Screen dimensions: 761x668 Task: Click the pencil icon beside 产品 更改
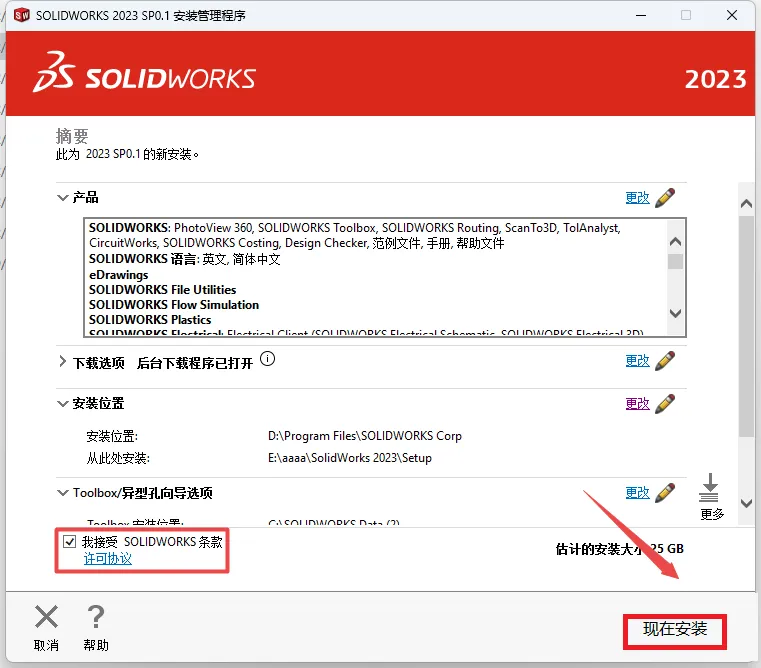click(x=664, y=198)
